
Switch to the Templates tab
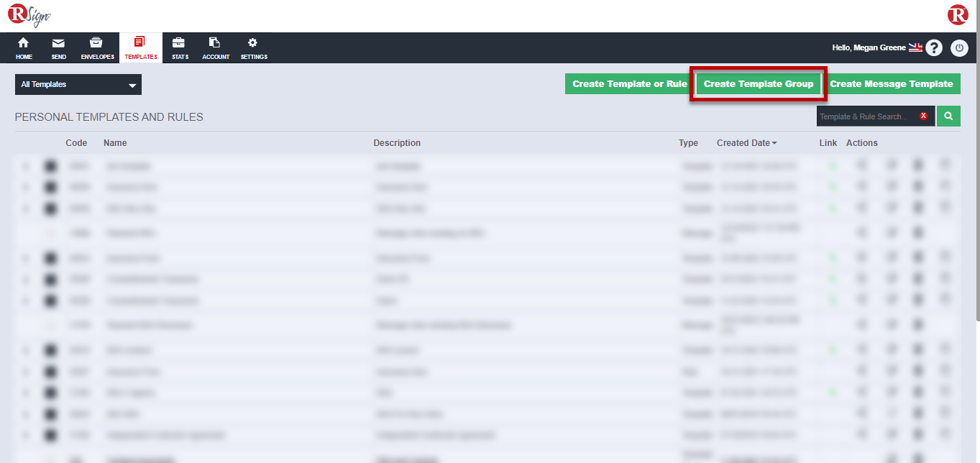coord(140,47)
